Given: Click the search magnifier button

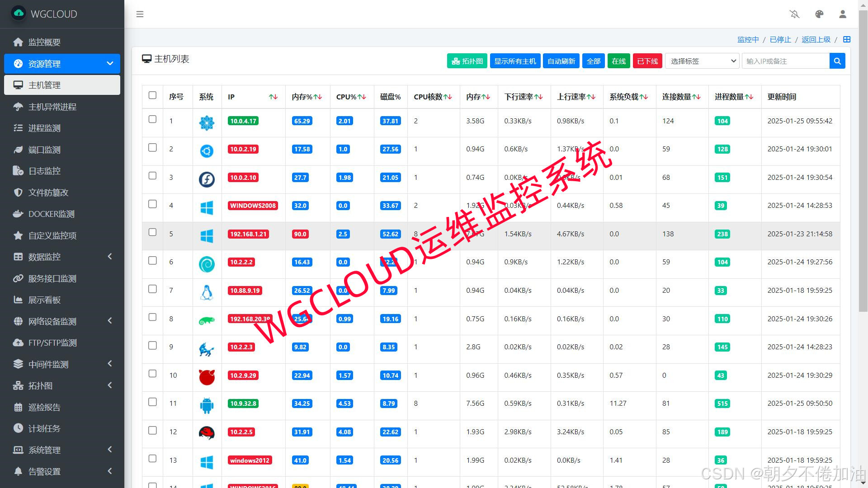Looking at the screenshot, I should [x=837, y=61].
